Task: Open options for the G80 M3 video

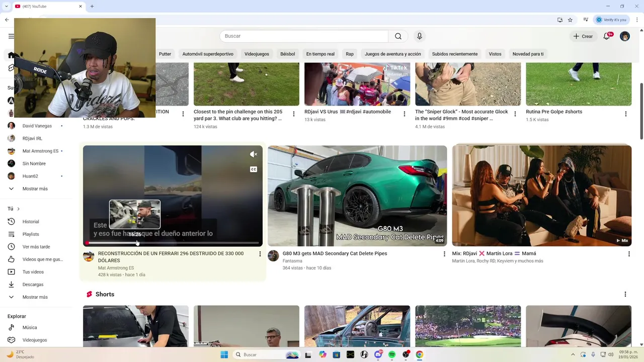Action: (x=444, y=254)
